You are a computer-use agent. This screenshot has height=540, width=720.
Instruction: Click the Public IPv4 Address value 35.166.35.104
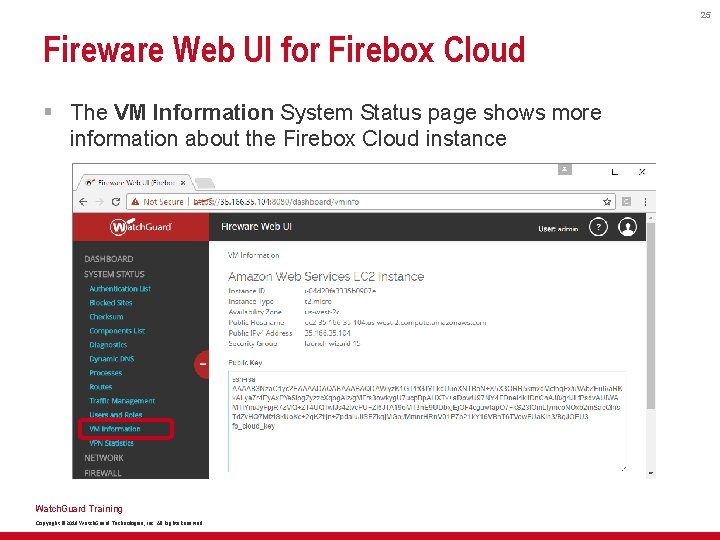tap(327, 333)
